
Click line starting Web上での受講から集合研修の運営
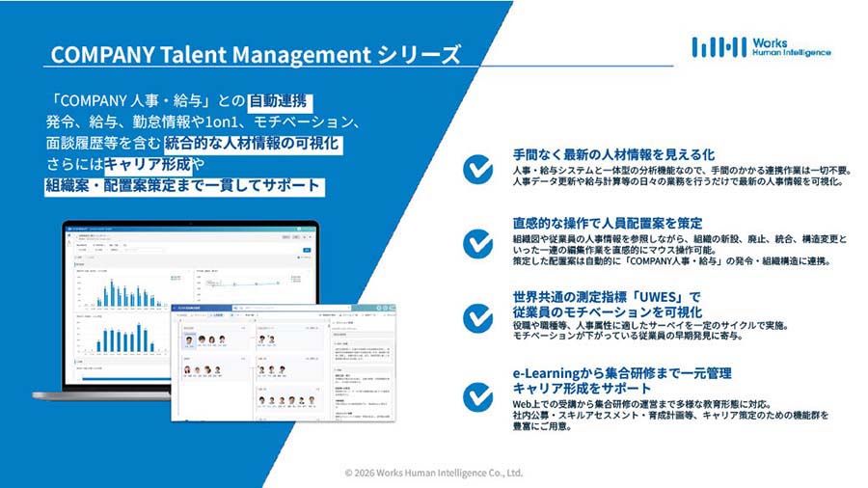(642, 404)
